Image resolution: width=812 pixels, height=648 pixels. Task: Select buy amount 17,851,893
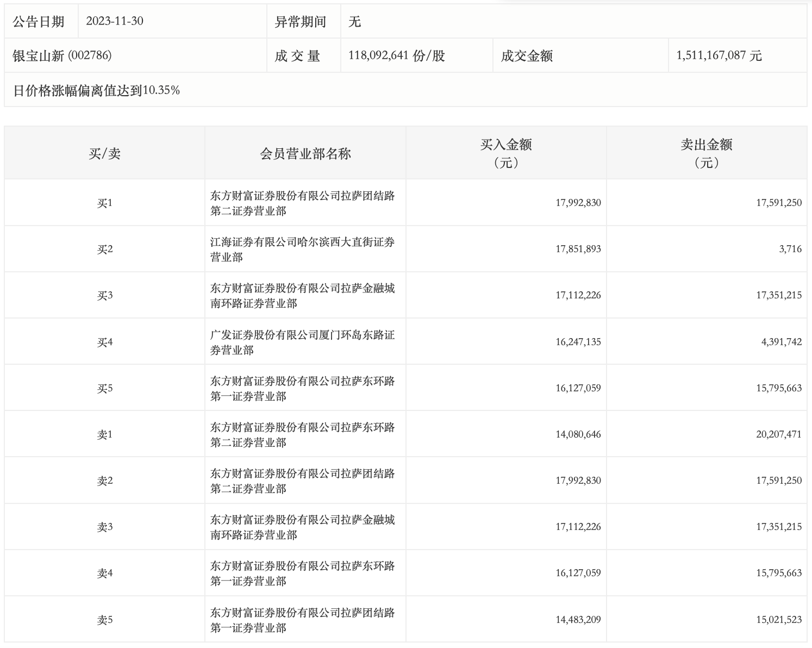578,249
